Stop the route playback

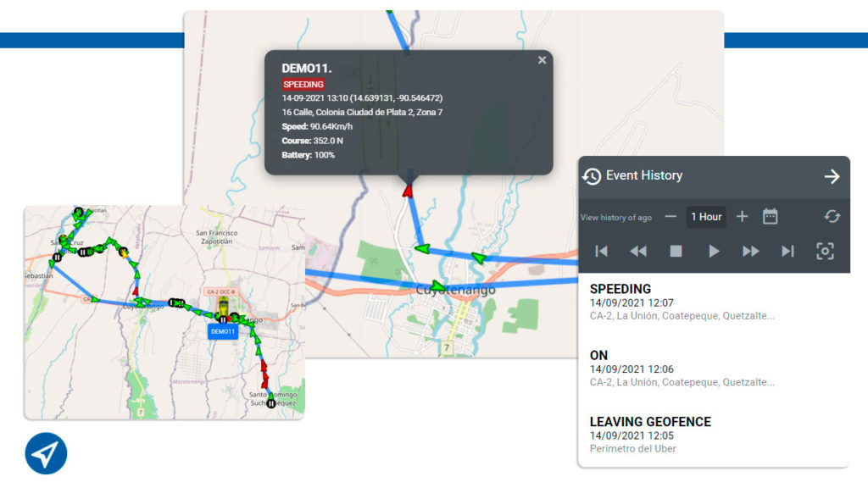pos(676,251)
